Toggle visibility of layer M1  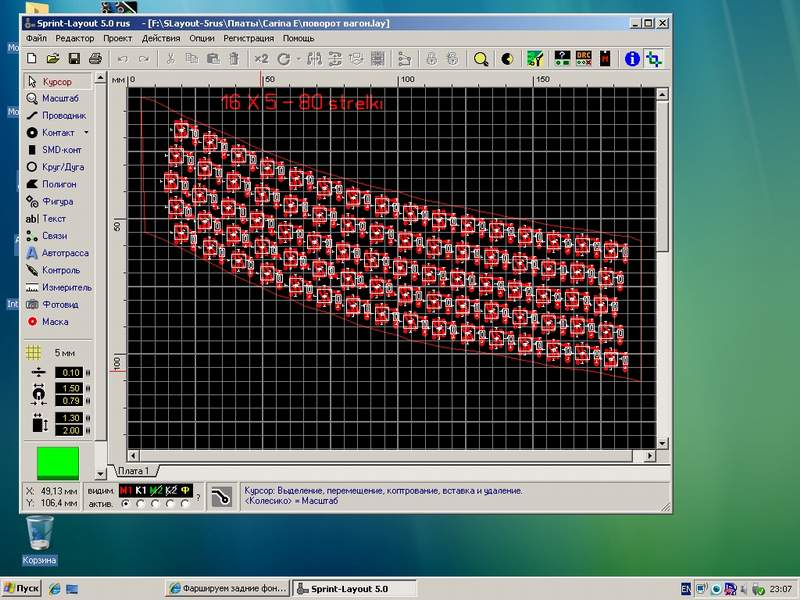pos(125,491)
